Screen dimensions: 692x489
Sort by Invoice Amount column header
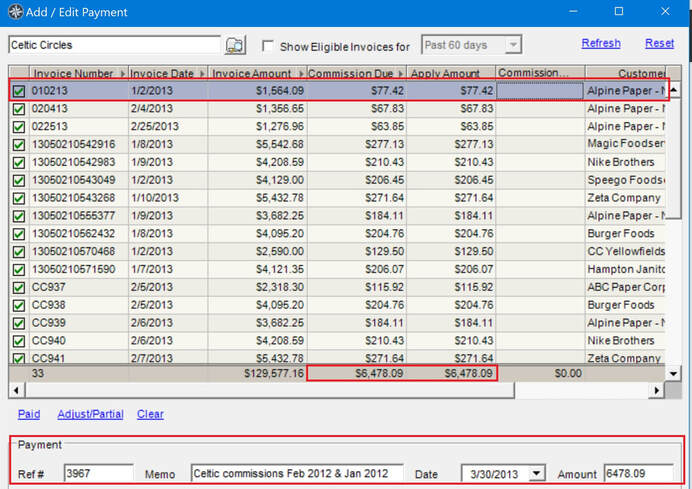point(257,73)
